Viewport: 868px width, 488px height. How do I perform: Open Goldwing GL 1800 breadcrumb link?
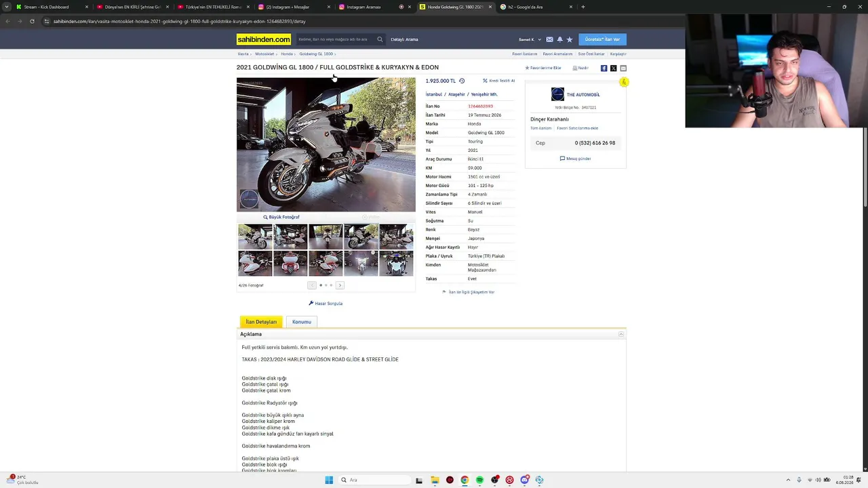pos(316,54)
